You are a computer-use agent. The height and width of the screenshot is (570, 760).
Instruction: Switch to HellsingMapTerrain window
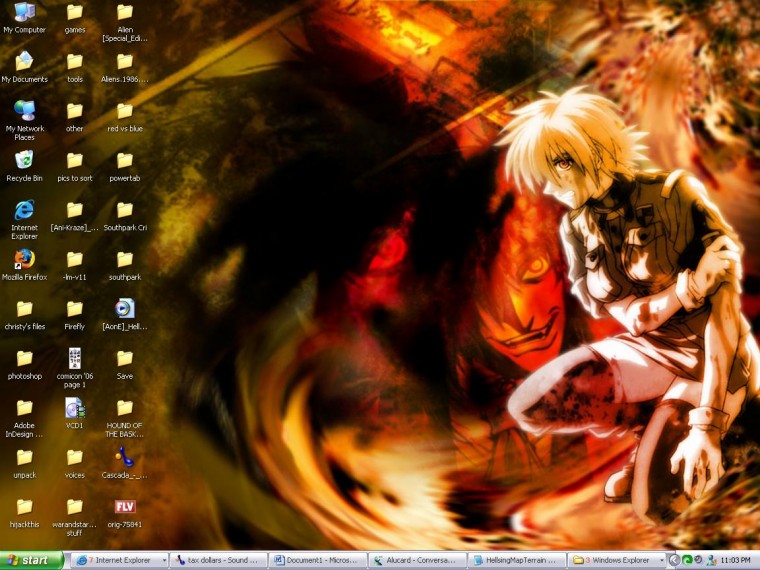(x=516, y=560)
